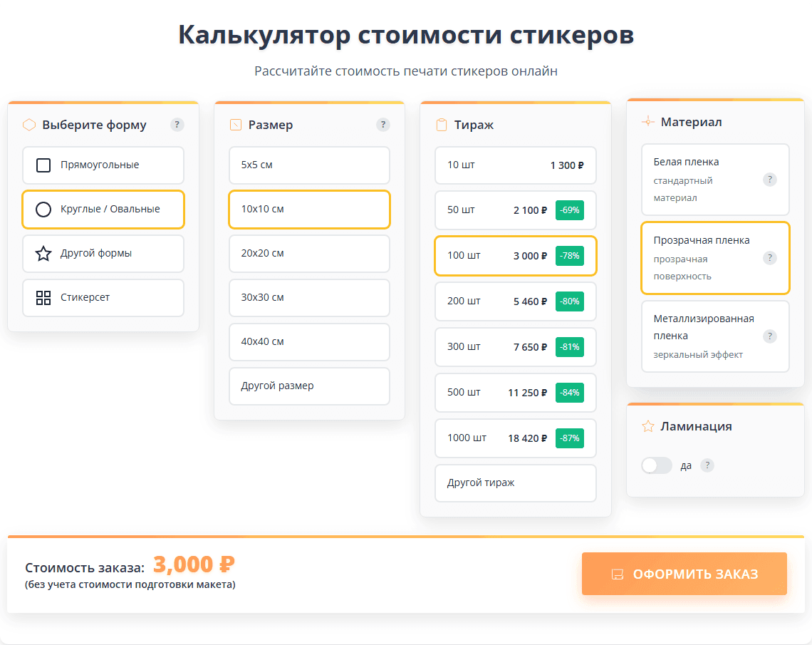Image resolution: width=812 pixels, height=645 pixels.
Task: Click the -84% discount badge
Action: click(570, 392)
